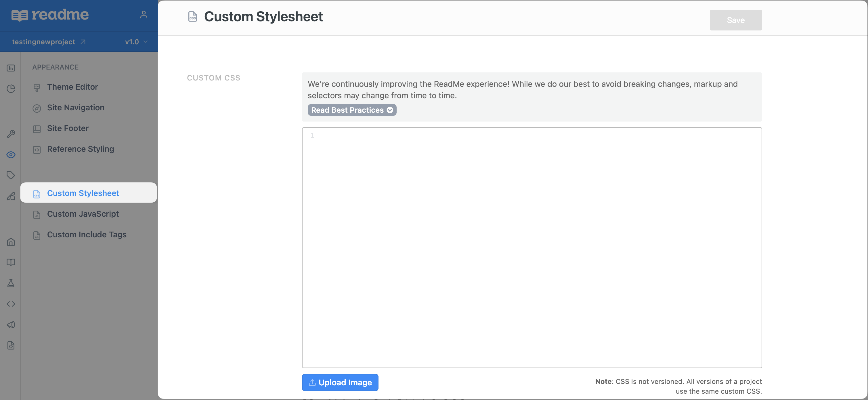Click the Upload Image button

click(x=340, y=382)
